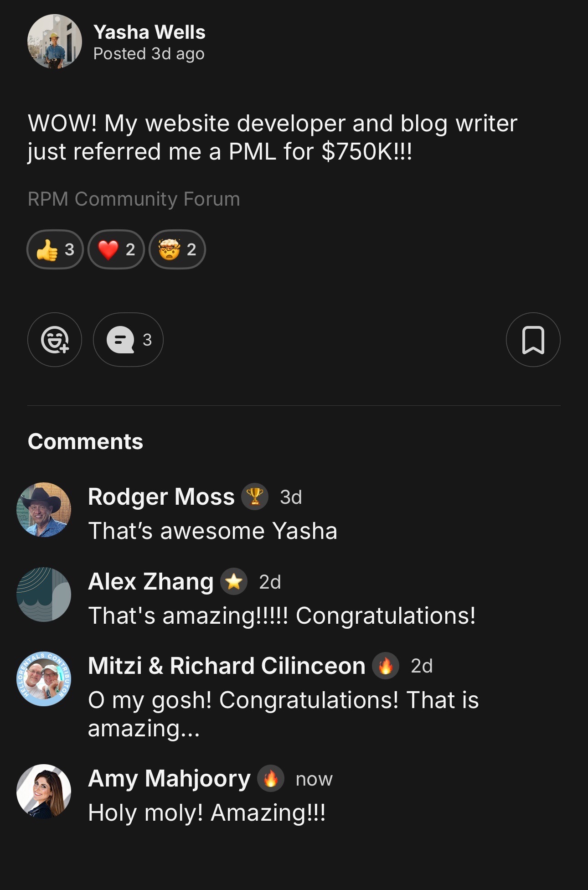Click the Rodger Moss commenter name
Viewport: 588px width, 890px height.
pyautogui.click(x=161, y=497)
